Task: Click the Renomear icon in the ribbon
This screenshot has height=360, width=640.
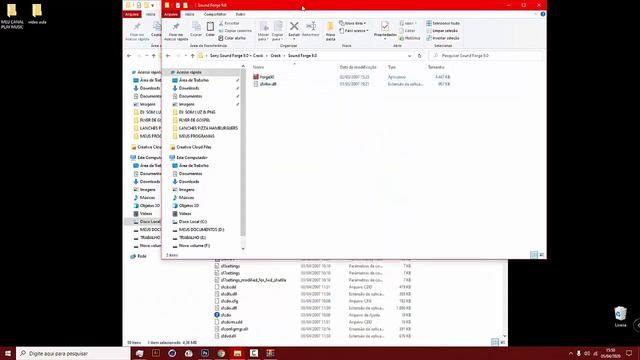Action: tap(311, 29)
